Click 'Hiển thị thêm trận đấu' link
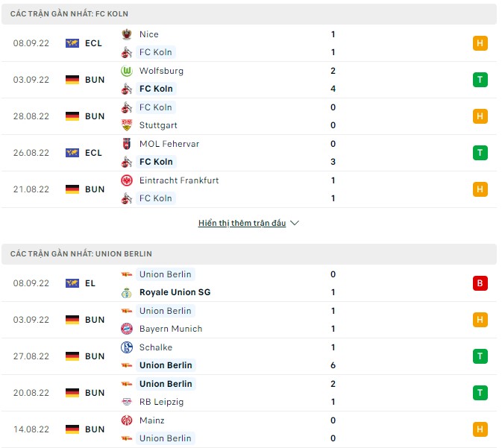 (x=242, y=223)
